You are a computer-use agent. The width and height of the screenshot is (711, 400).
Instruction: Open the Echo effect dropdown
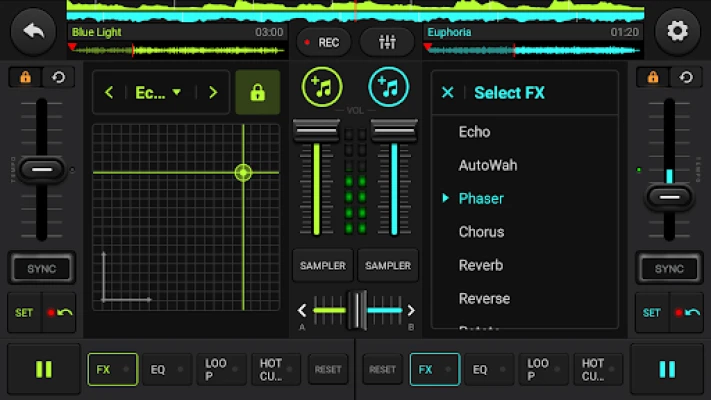tap(158, 93)
